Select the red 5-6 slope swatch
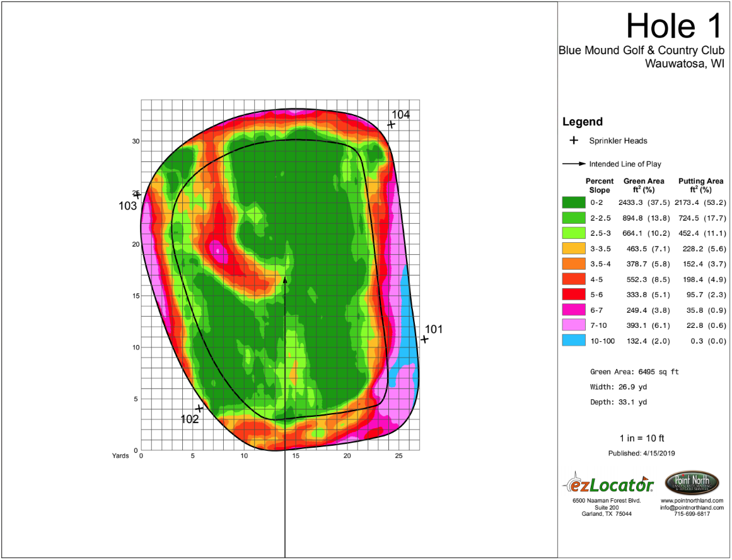The image size is (732, 560). click(x=574, y=295)
